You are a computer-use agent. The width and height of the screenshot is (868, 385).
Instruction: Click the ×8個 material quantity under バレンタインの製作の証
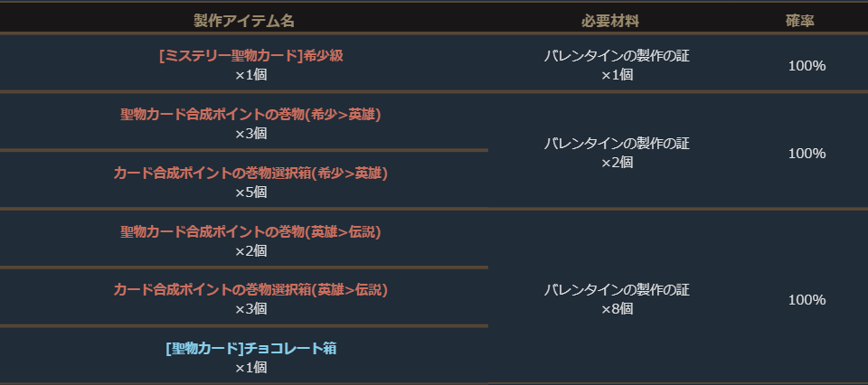coord(617,309)
